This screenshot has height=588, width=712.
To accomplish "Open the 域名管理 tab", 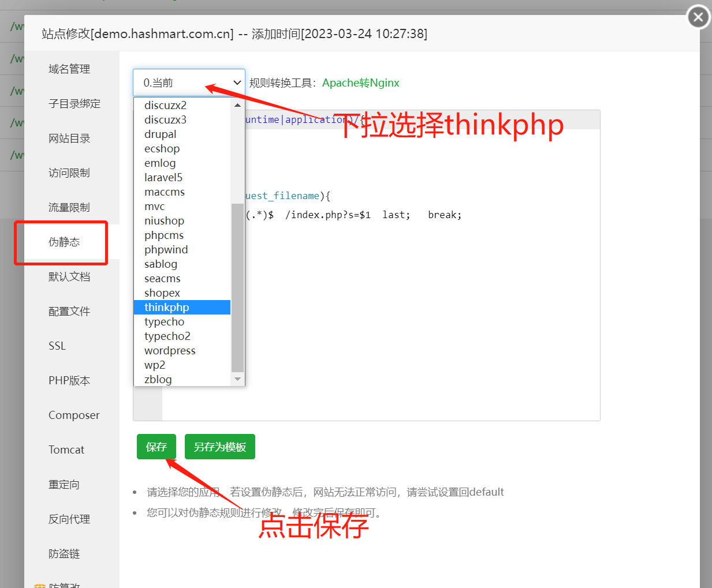I will click(x=72, y=69).
